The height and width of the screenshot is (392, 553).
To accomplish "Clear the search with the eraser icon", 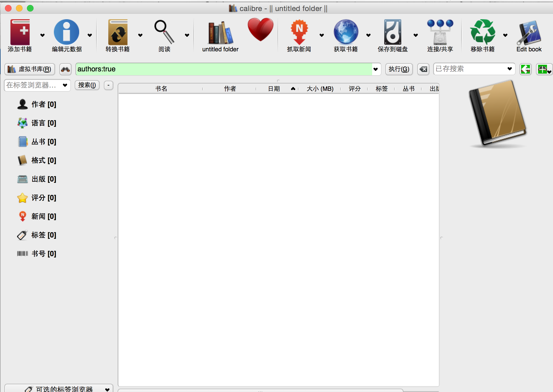I will pyautogui.click(x=423, y=69).
